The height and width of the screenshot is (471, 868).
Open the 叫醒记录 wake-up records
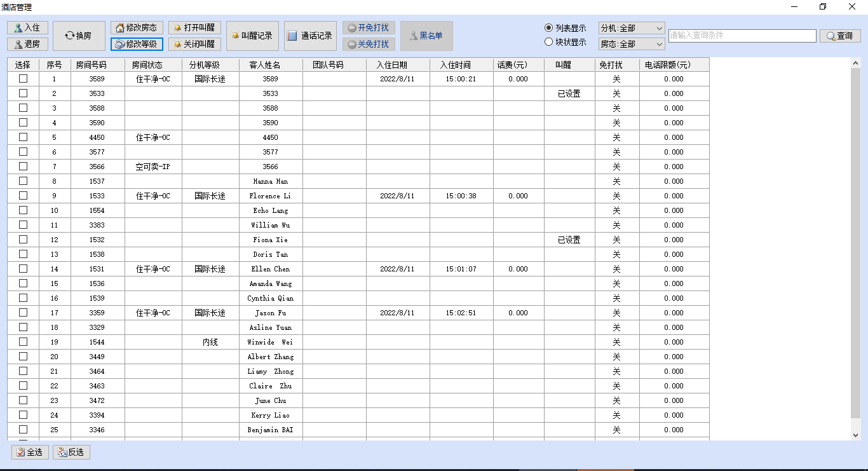tap(252, 36)
